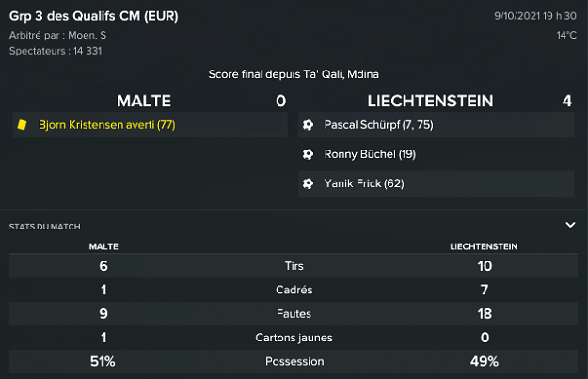Screen dimensions: 588x379
Task: Open Pascal Schürpf player profile
Action: 365,124
